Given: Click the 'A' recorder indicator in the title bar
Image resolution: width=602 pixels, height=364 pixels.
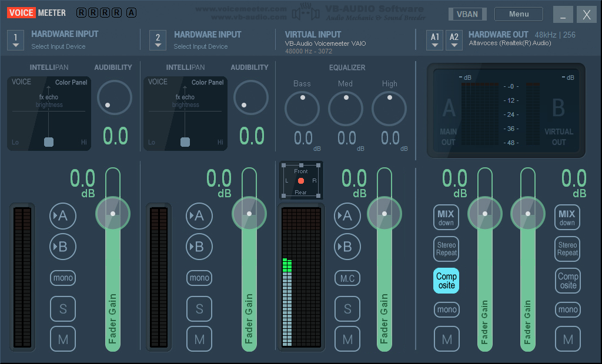Looking at the screenshot, I should tap(131, 13).
